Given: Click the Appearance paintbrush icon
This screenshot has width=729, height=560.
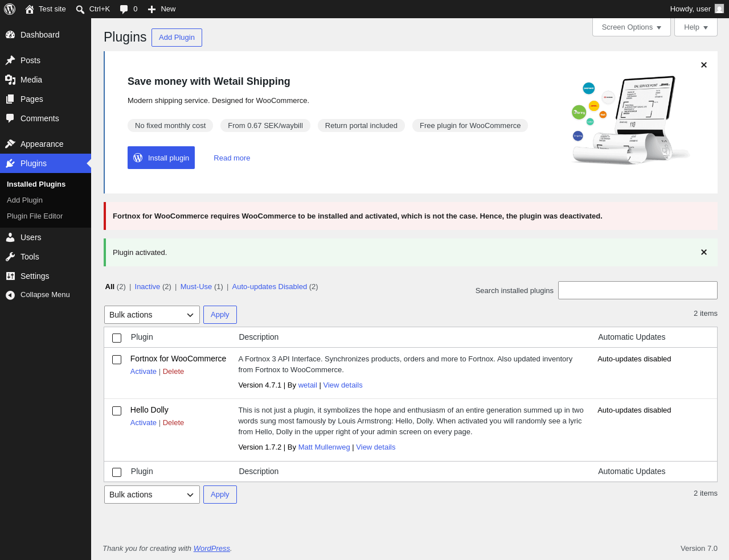Looking at the screenshot, I should (10, 144).
